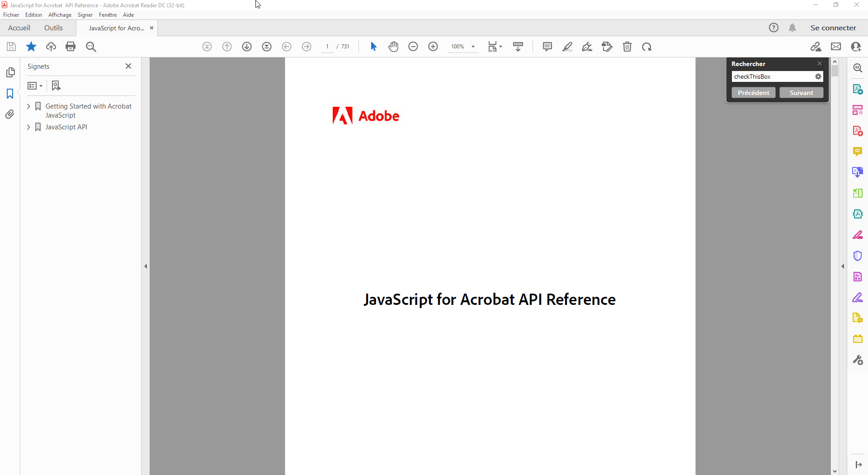Zoom out with minus button
Image resolution: width=868 pixels, height=475 pixels.
[413, 47]
